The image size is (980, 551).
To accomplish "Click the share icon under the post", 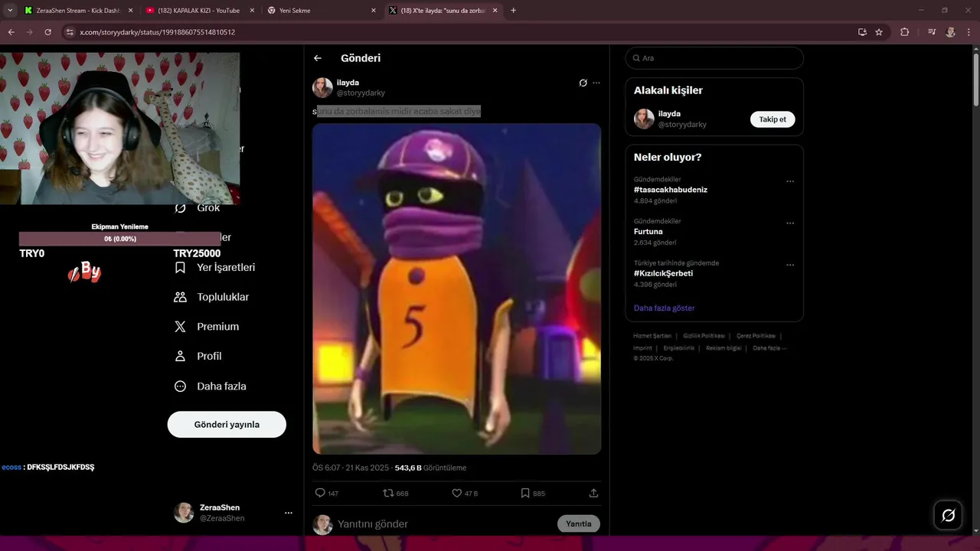I will (593, 493).
